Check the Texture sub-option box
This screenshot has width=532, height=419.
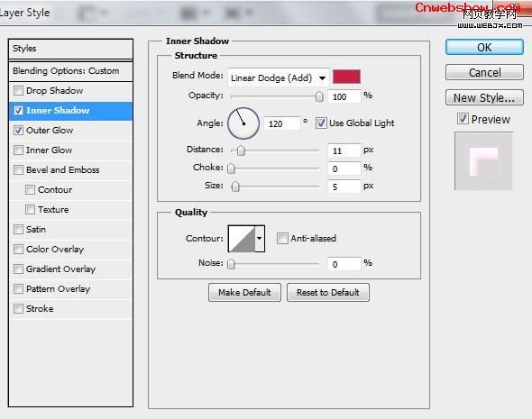tap(30, 209)
